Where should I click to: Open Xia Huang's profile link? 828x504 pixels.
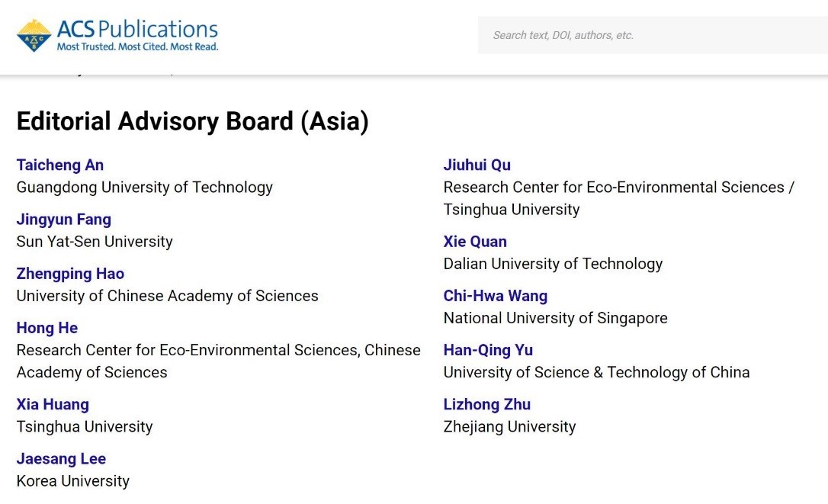53,404
